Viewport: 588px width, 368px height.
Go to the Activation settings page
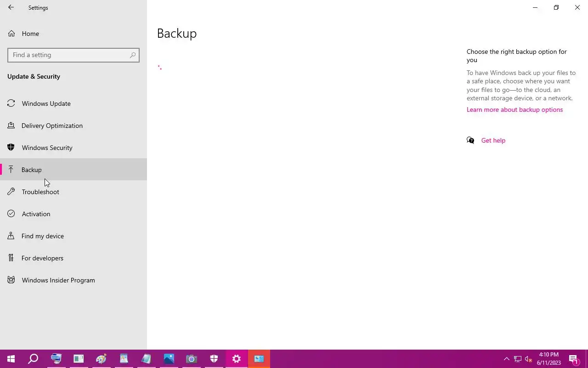[73, 214]
